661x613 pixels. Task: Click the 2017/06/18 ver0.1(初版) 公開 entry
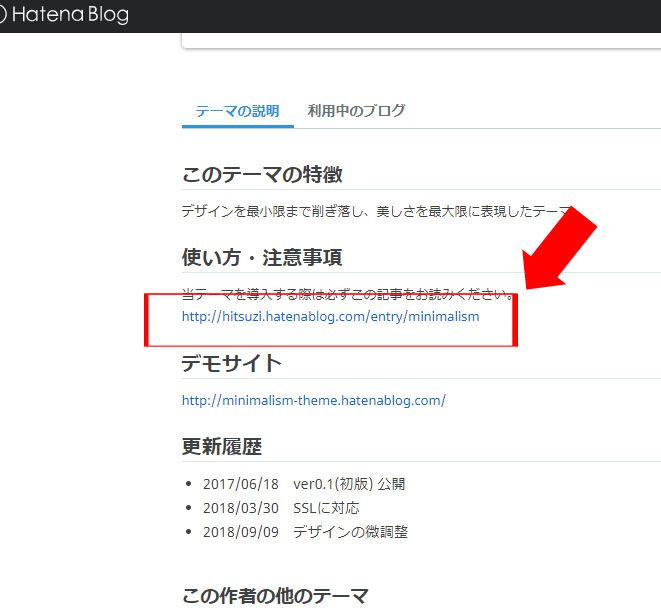(x=304, y=484)
